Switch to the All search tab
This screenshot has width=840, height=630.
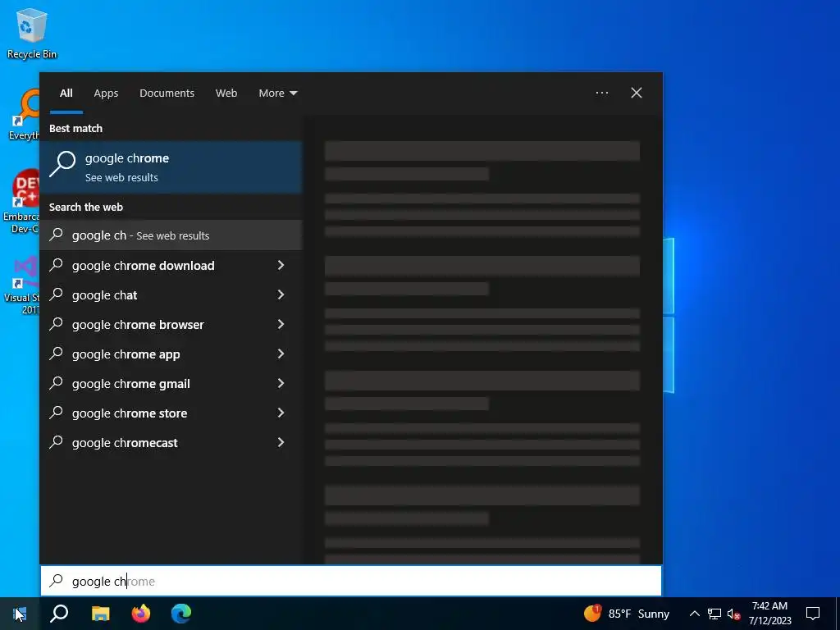coord(66,94)
